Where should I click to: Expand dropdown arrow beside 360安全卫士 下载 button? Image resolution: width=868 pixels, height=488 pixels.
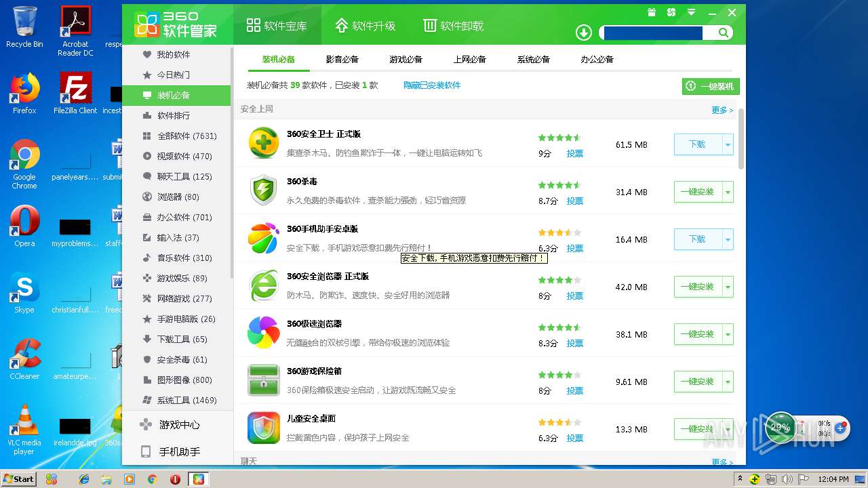(728, 144)
